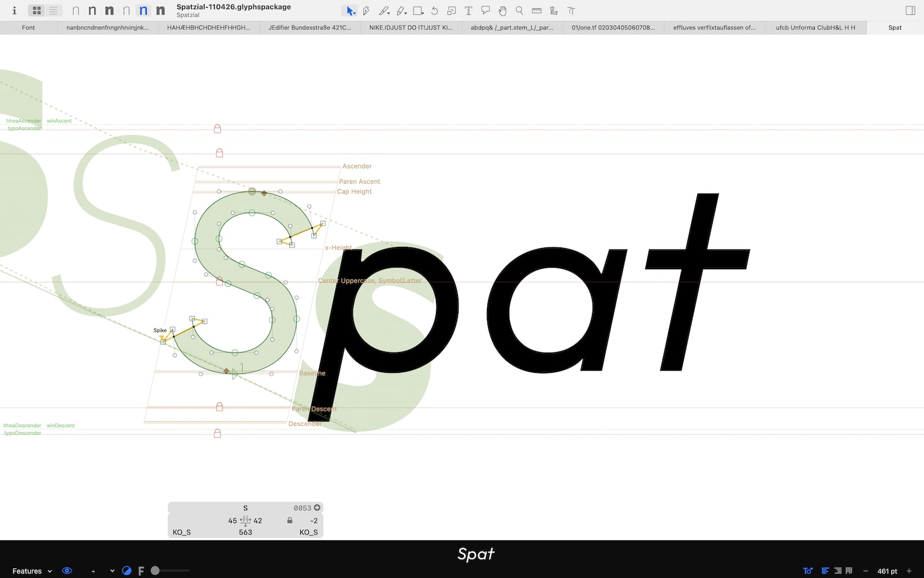
Task: Toggle the blue To text mode icon
Action: pos(807,570)
